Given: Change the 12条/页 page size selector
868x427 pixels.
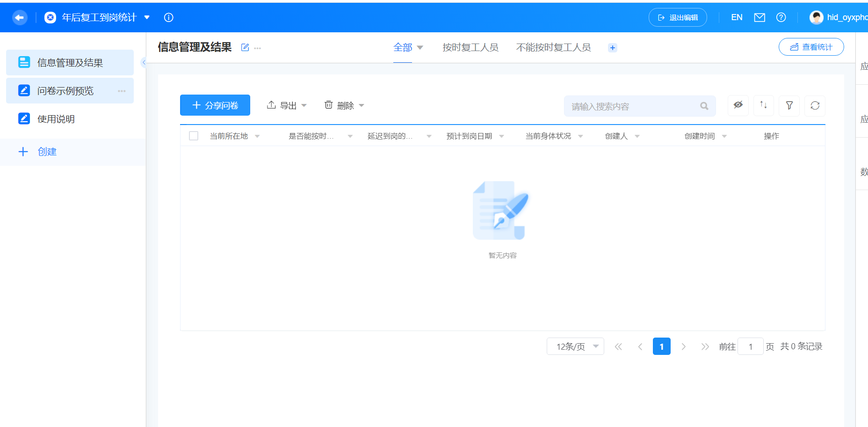Looking at the screenshot, I should click(x=575, y=346).
